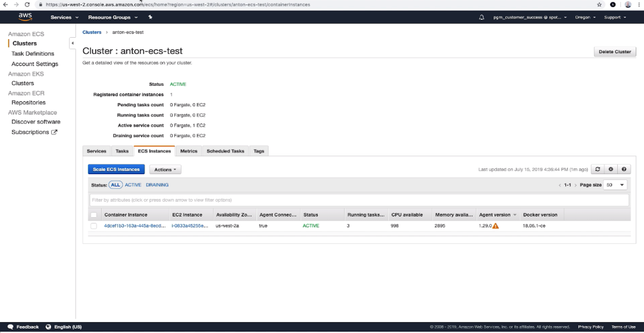This screenshot has height=333, width=644.
Task: Click Scale ECS Instances button
Action: (x=116, y=170)
